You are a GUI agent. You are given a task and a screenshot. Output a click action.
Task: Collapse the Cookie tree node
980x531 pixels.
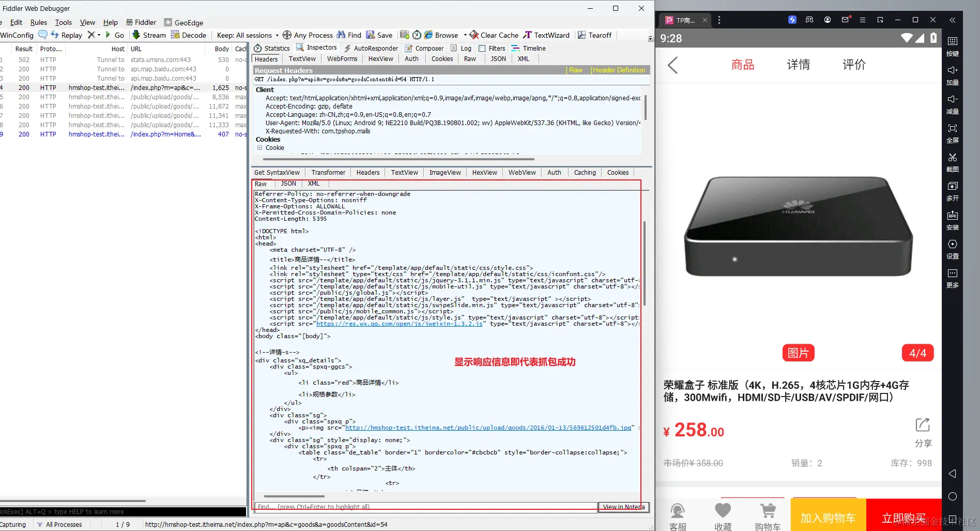pos(259,147)
